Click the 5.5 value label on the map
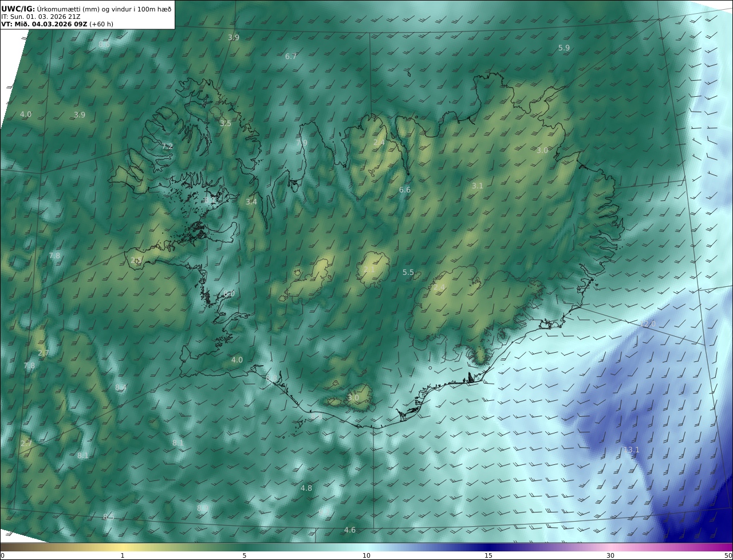This screenshot has width=733, height=560. click(408, 273)
